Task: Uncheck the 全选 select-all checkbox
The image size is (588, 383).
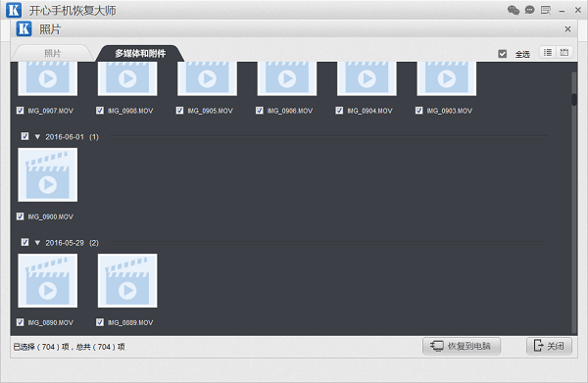Action: tap(503, 54)
